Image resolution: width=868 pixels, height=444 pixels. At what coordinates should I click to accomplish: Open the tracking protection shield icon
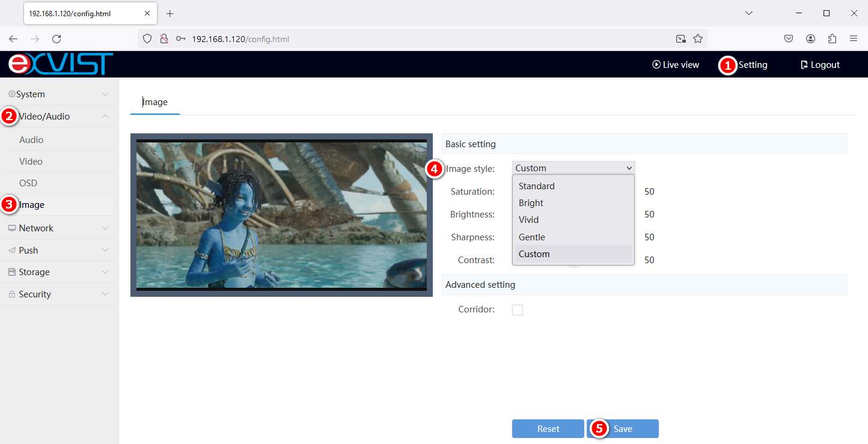click(x=147, y=38)
